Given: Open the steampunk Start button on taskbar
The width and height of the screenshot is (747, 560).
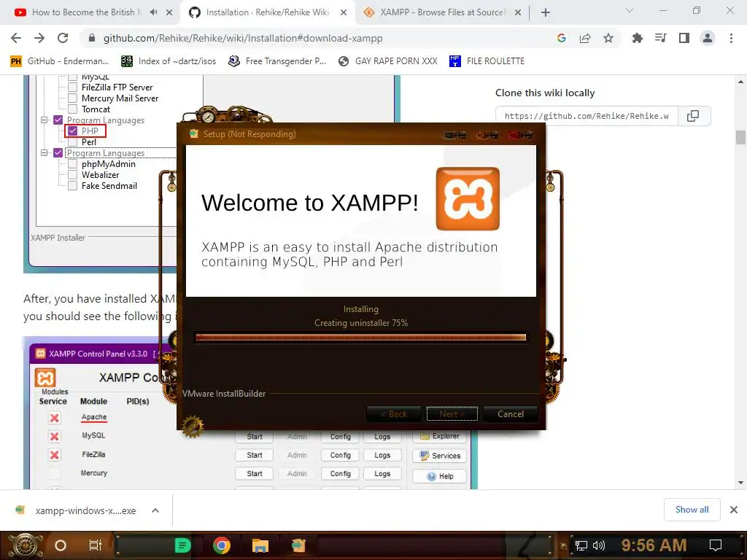Looking at the screenshot, I should click(x=24, y=545).
